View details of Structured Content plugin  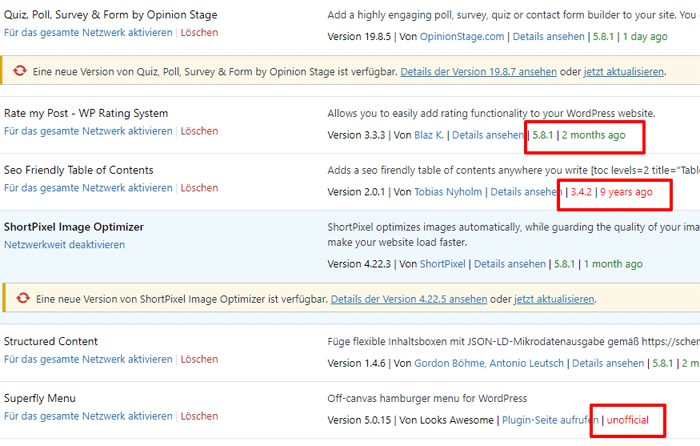[x=608, y=363]
